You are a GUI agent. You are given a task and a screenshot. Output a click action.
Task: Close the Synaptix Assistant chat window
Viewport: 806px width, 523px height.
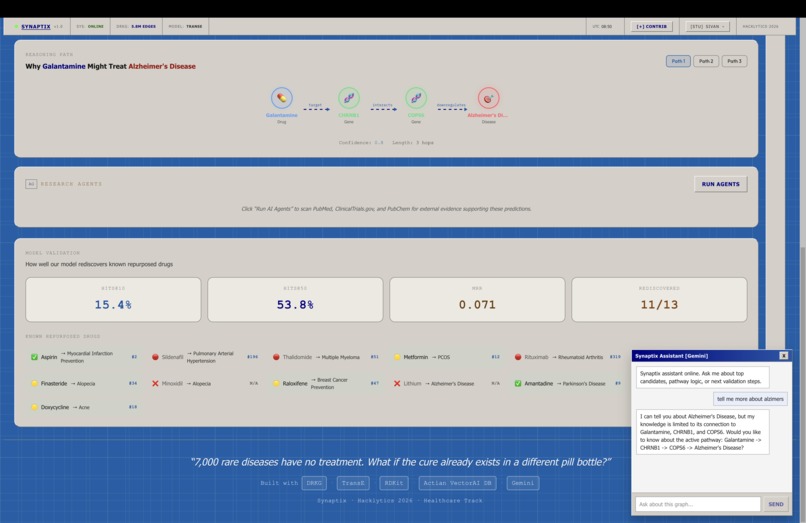[x=783, y=355]
